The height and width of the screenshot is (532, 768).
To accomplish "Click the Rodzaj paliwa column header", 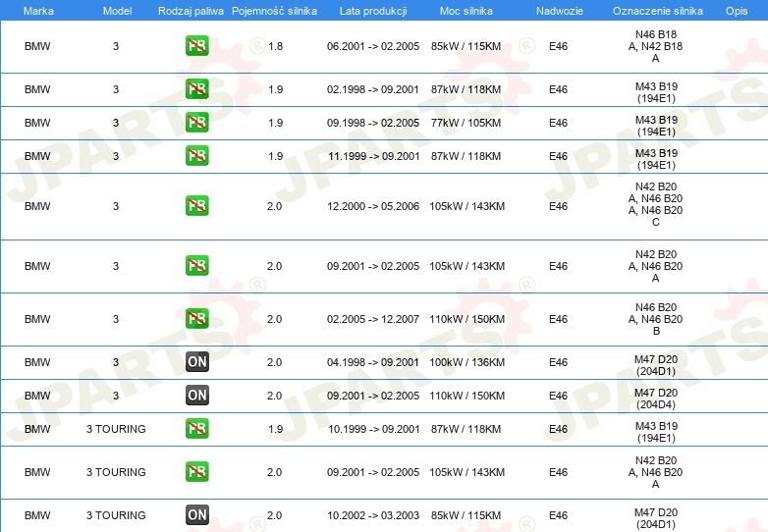I will [x=191, y=11].
